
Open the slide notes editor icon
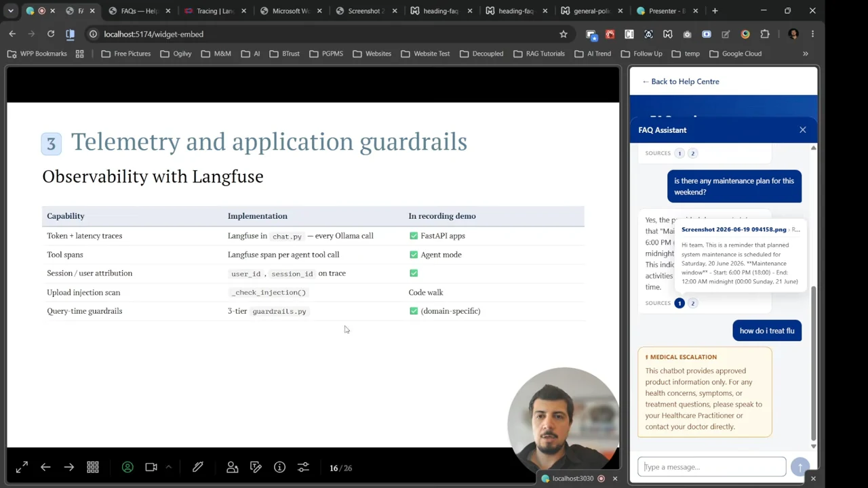pos(256,467)
